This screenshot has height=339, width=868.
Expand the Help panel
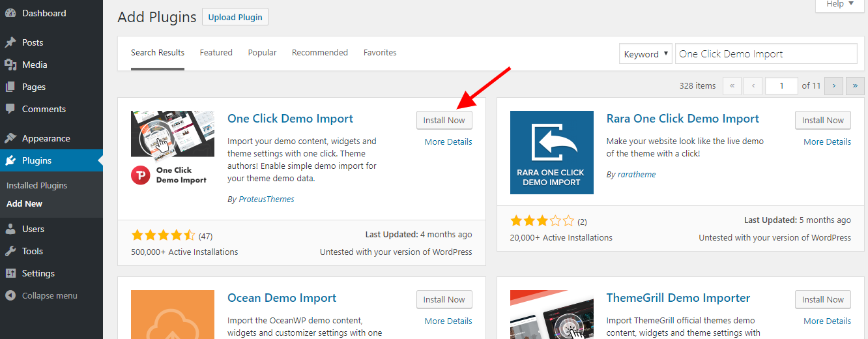click(841, 4)
